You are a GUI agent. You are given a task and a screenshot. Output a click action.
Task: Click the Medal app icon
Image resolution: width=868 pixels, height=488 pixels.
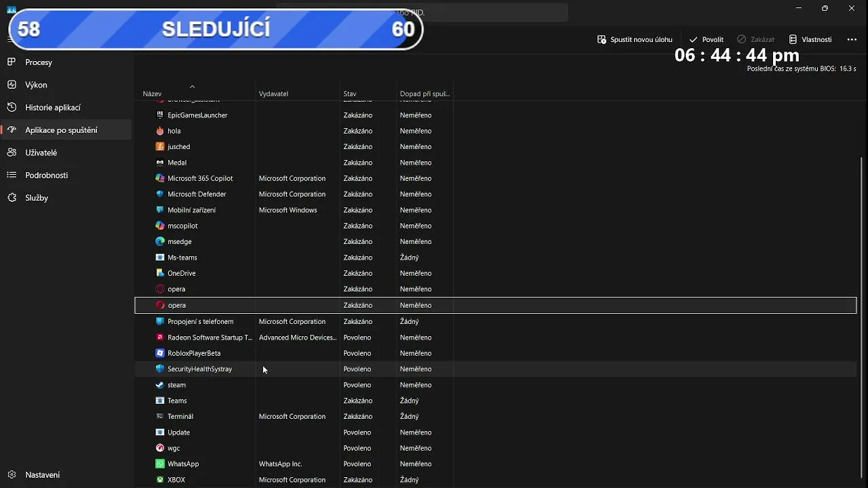[160, 163]
